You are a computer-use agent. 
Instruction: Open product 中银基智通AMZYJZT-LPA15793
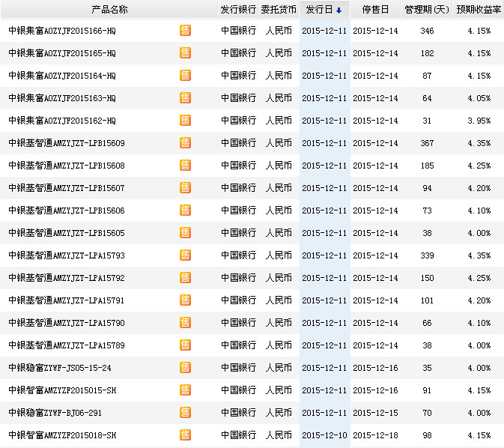[67, 255]
